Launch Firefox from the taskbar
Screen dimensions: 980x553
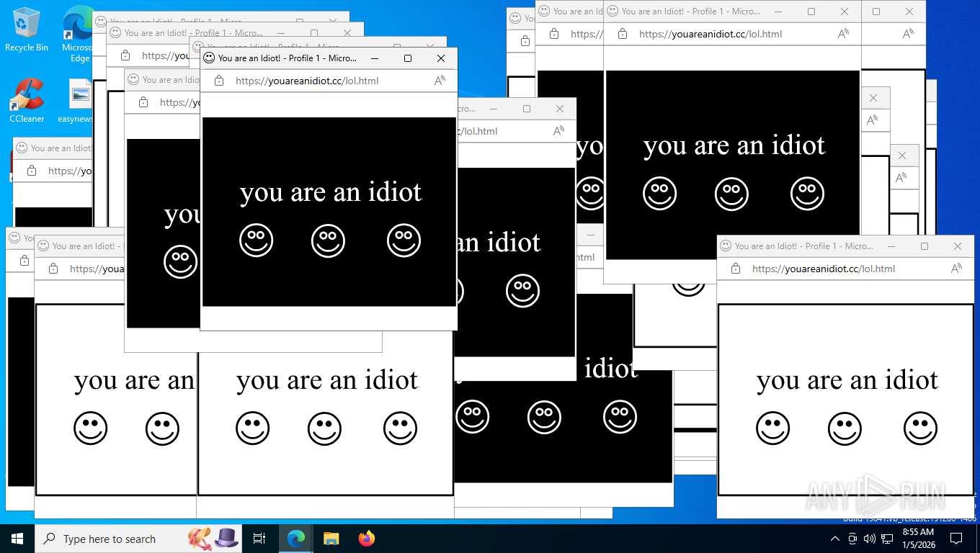367,539
